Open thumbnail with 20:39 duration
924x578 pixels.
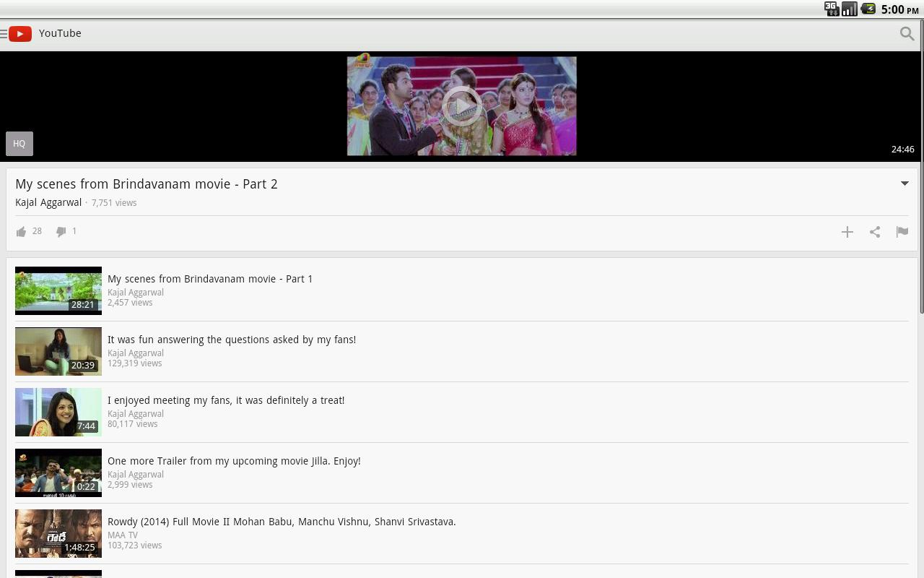[x=58, y=351]
